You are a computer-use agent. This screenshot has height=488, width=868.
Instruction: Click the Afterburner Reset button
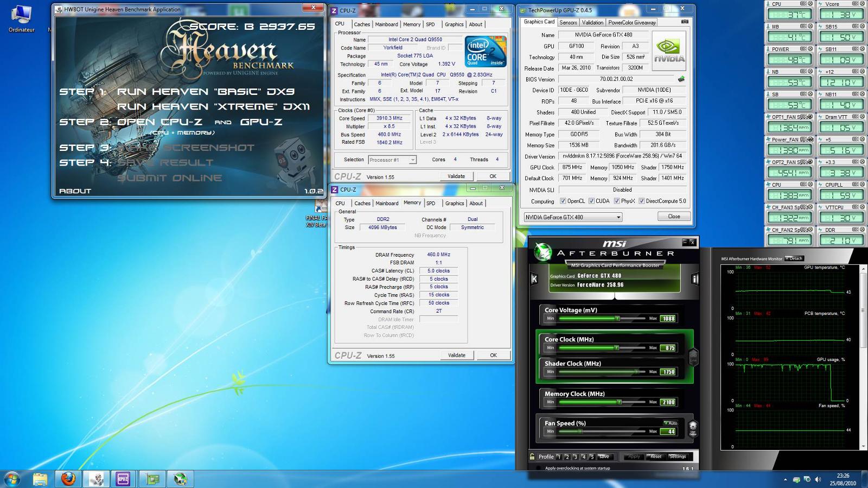pos(655,457)
